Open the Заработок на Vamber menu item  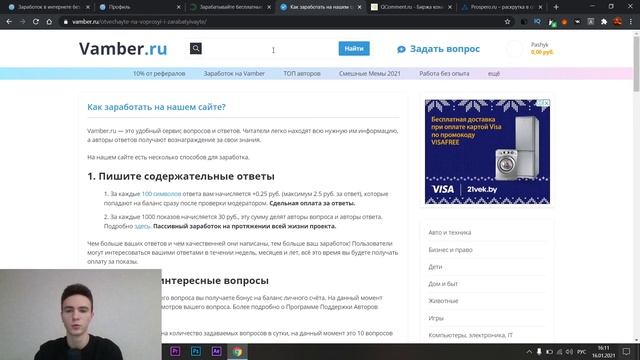tap(234, 73)
